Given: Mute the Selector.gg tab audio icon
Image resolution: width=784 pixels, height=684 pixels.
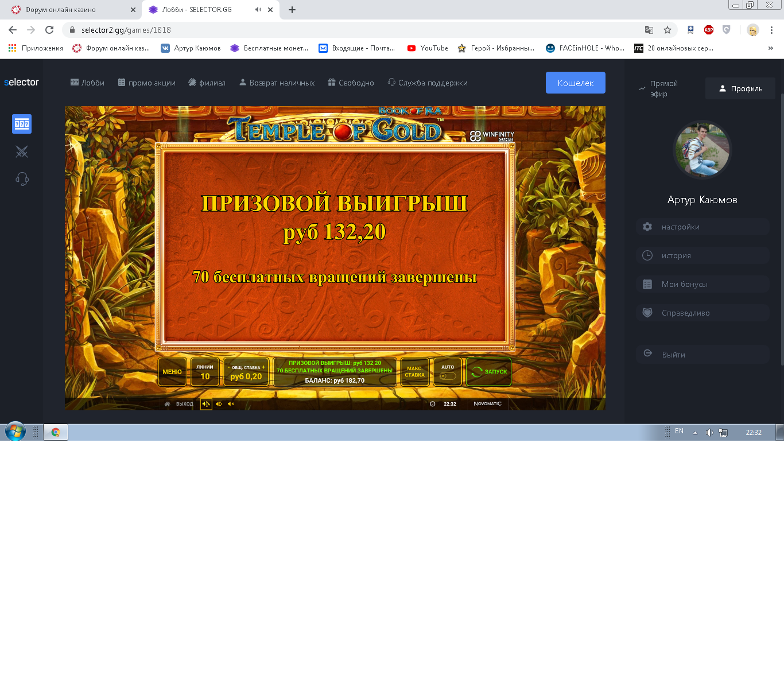Looking at the screenshot, I should (x=258, y=10).
